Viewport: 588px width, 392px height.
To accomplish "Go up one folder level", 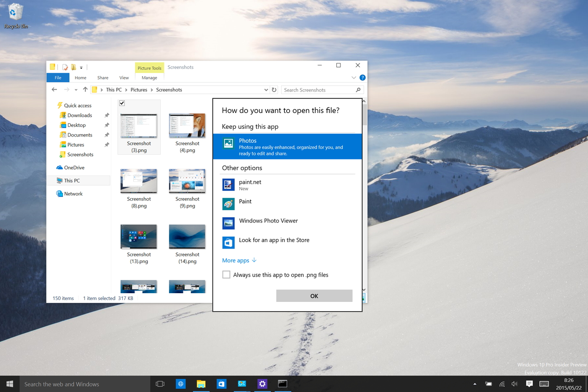I will coord(85,90).
